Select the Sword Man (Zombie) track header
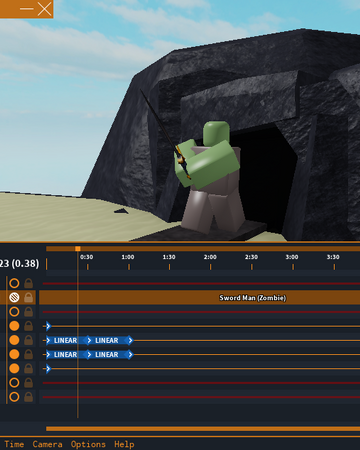The width and height of the screenshot is (360, 450). pos(199,297)
